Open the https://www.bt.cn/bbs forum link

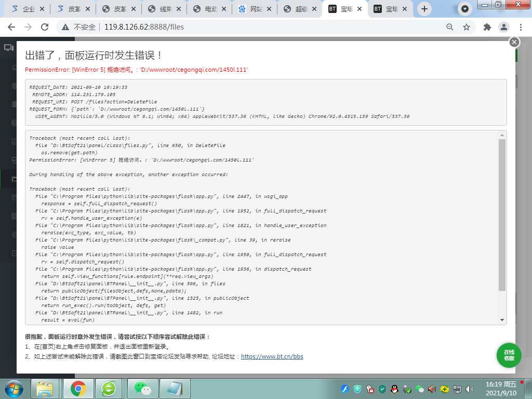coord(272,356)
